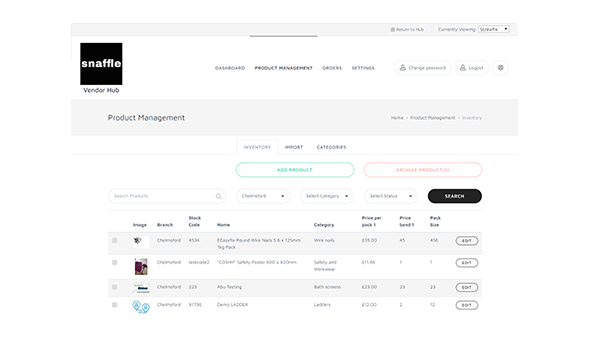Click category Wire nails

(324, 240)
